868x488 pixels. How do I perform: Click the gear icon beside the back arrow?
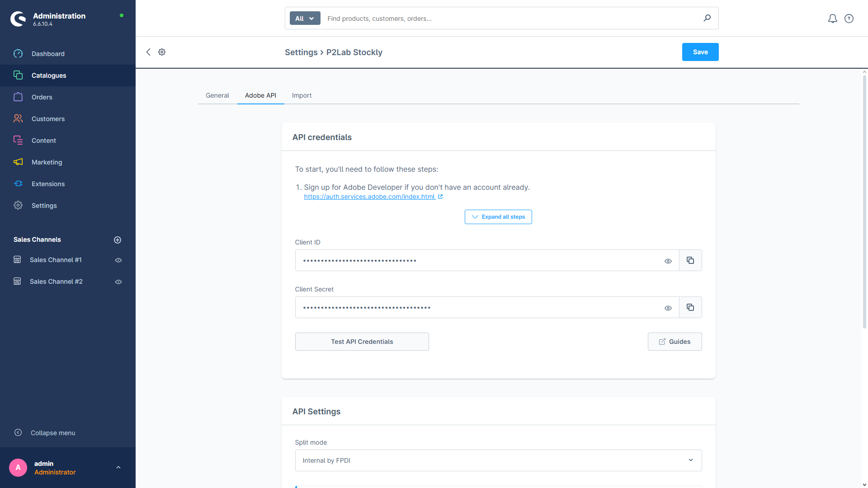(162, 52)
